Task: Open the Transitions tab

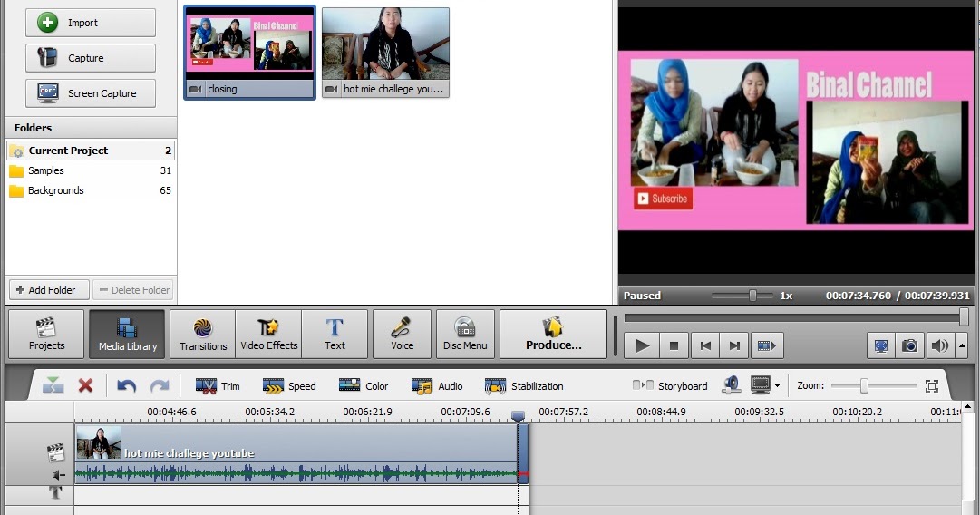Action: [203, 335]
